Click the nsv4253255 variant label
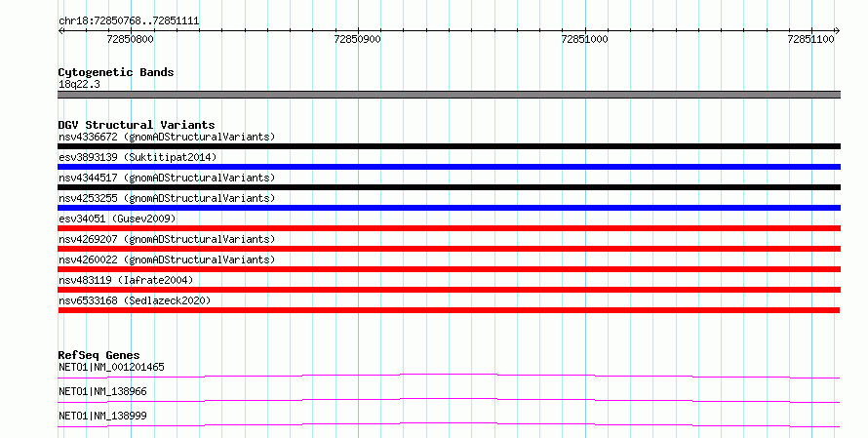 pyautogui.click(x=167, y=198)
